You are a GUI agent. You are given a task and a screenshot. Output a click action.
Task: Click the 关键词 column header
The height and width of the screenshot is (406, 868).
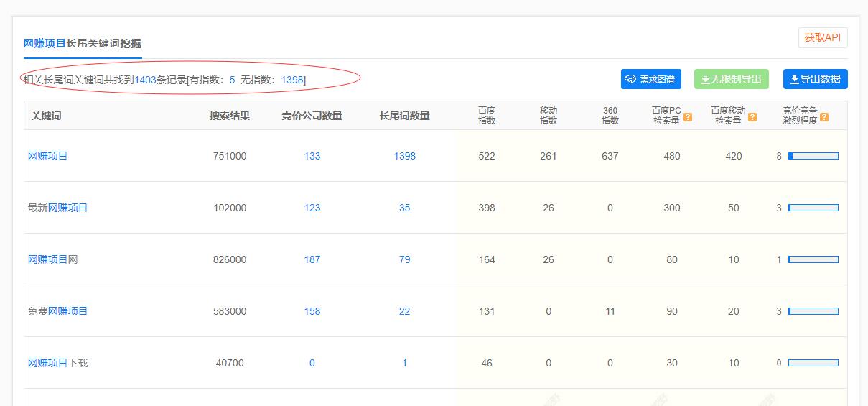click(x=46, y=116)
